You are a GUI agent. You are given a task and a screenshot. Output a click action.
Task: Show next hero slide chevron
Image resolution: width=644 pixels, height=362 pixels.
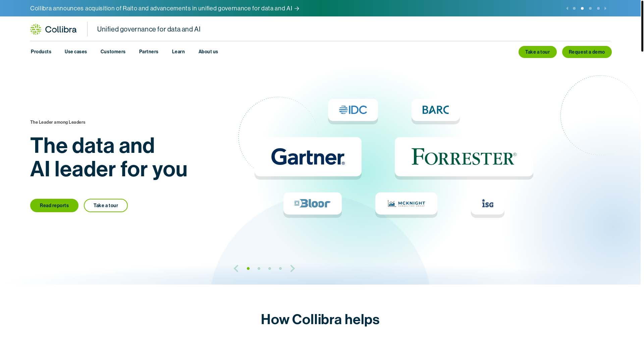[x=292, y=268]
